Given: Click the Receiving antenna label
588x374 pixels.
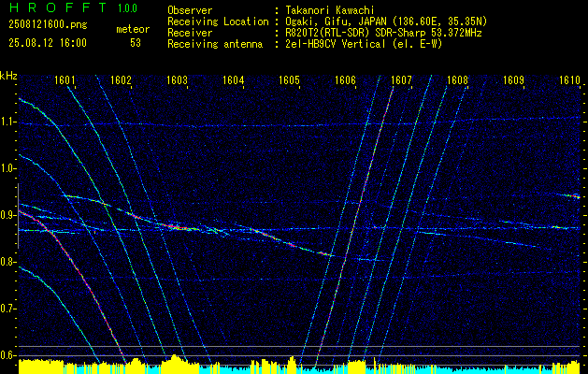Looking at the screenshot, I should click(215, 44).
